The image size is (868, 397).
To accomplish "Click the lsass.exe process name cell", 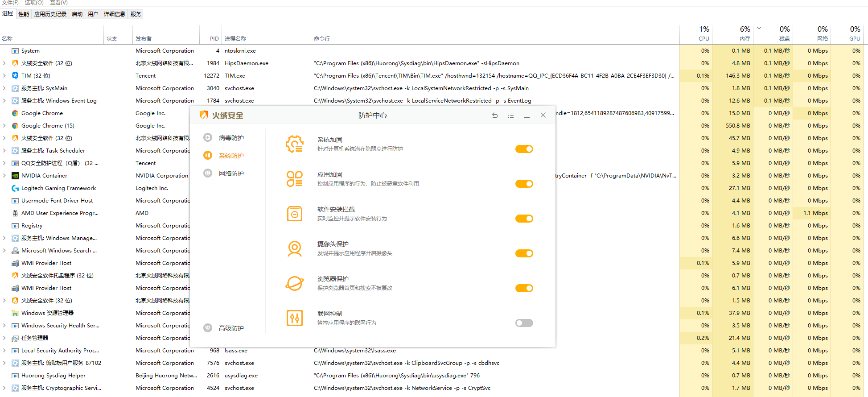I will point(236,350).
